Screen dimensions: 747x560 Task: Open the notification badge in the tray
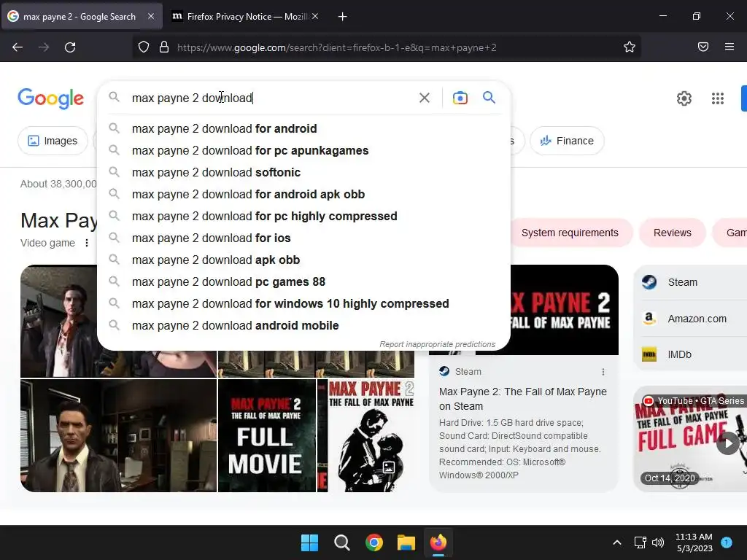point(727,542)
